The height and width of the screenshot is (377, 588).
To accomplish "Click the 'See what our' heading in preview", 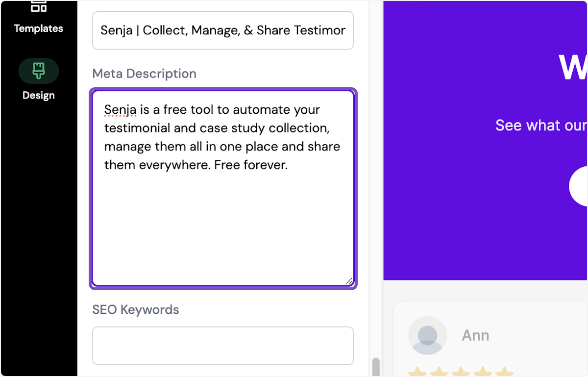I will tap(540, 125).
